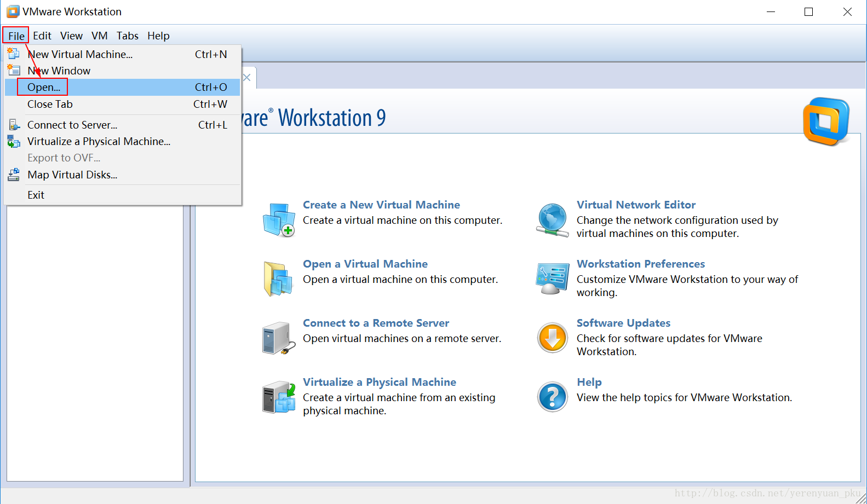Close the VMware Workstation window
The image size is (867, 504).
[x=847, y=11]
